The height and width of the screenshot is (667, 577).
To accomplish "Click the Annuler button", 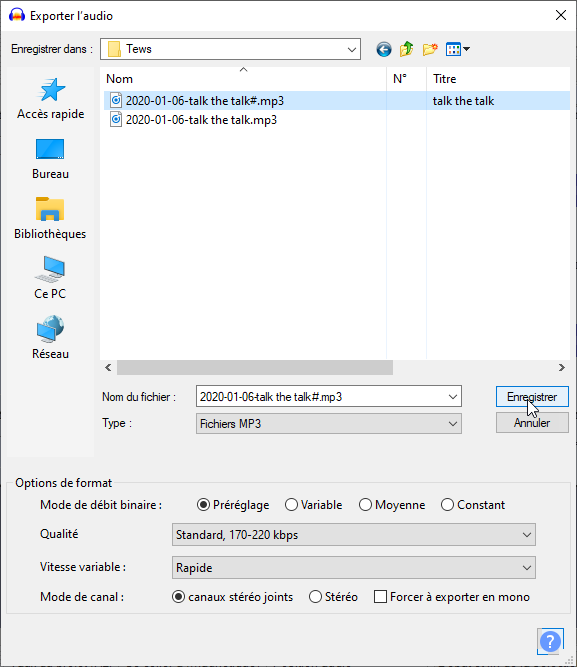I will pos(532,423).
